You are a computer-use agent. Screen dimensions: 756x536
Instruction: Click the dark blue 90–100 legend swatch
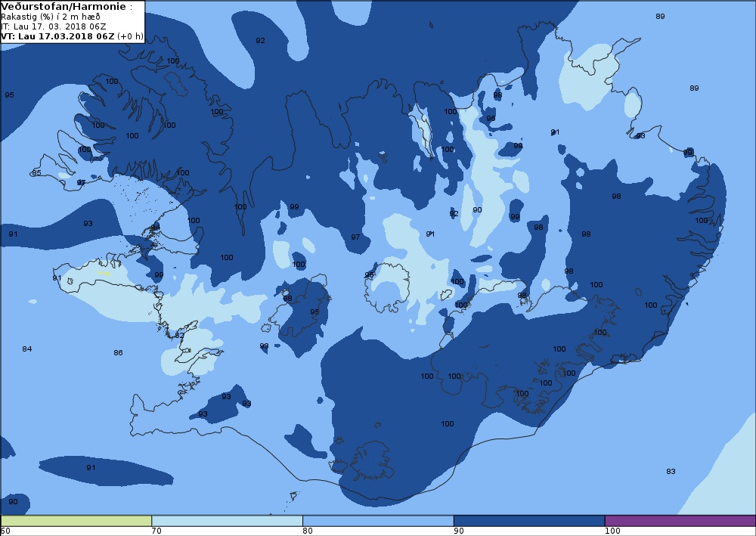point(529,521)
